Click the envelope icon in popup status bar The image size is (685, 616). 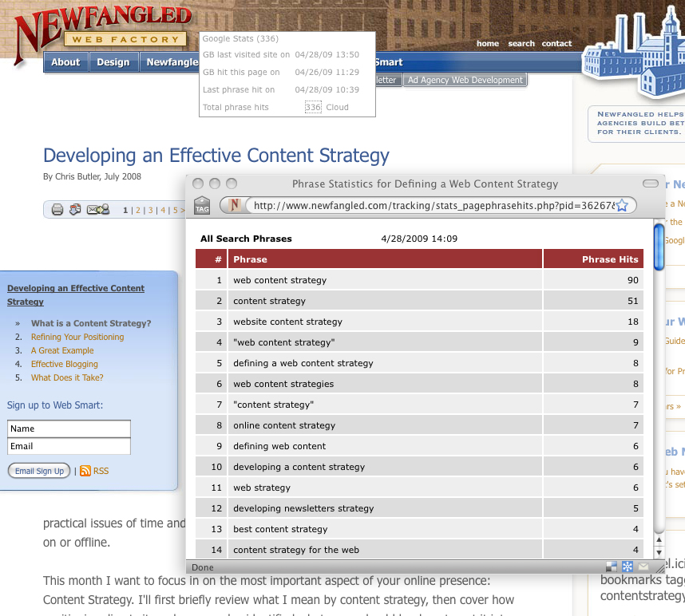(x=643, y=567)
